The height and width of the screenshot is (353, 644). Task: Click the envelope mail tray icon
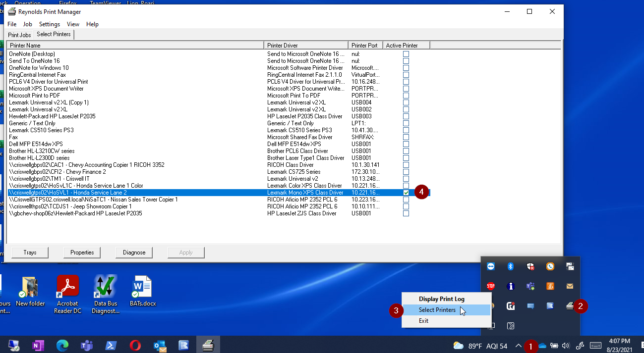click(x=570, y=286)
